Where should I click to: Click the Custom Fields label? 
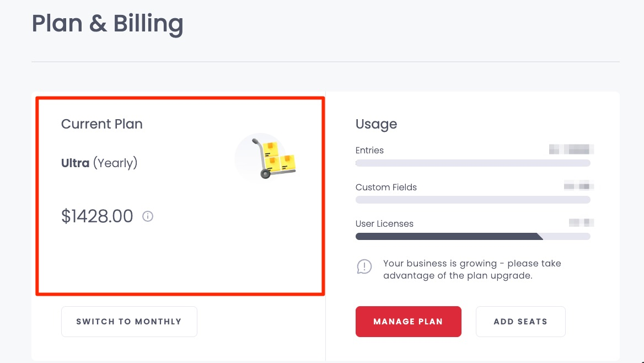(386, 187)
